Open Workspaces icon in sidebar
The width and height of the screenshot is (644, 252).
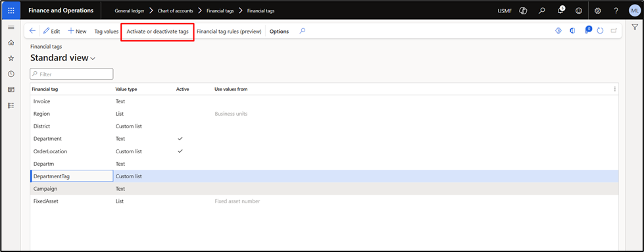coord(11,89)
